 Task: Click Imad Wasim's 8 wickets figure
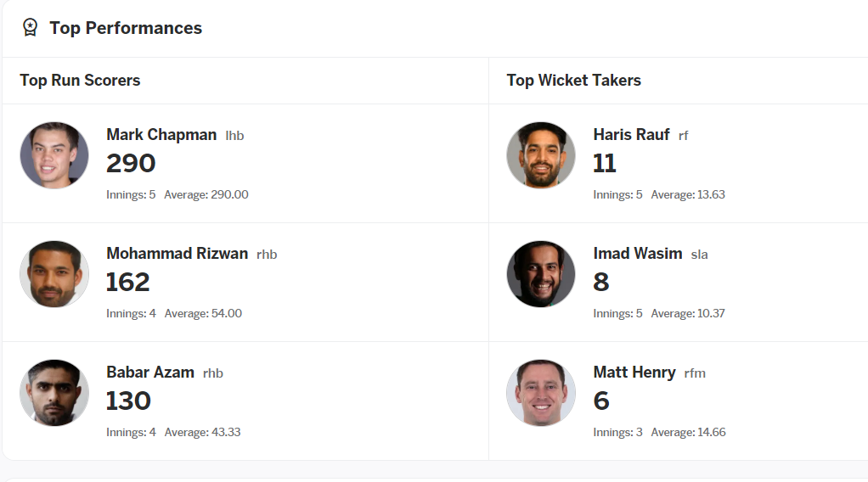[601, 282]
